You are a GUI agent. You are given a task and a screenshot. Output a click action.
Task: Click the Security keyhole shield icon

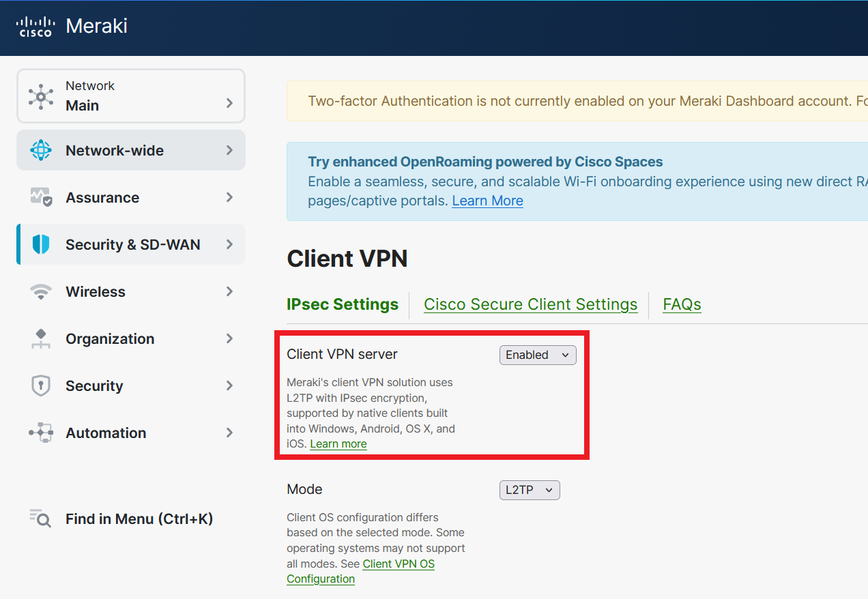click(41, 386)
